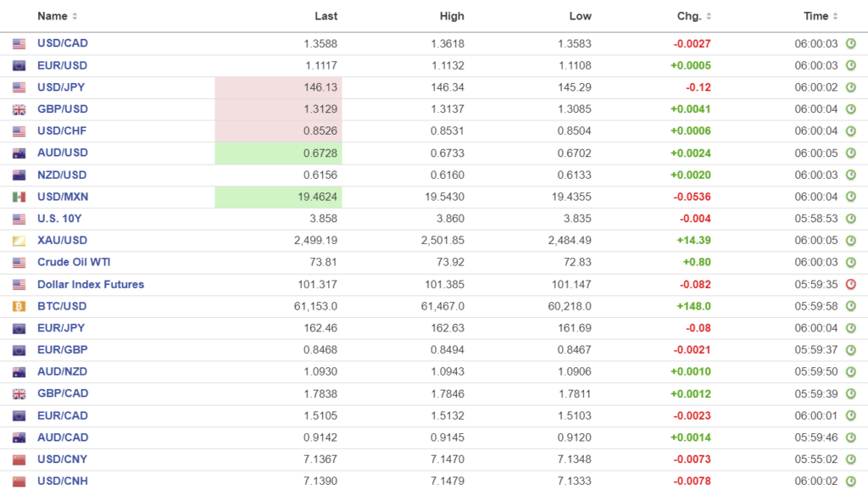Click the gold bar icon beside XAU/USD
Screen dimensions: 868x490
pos(19,241)
